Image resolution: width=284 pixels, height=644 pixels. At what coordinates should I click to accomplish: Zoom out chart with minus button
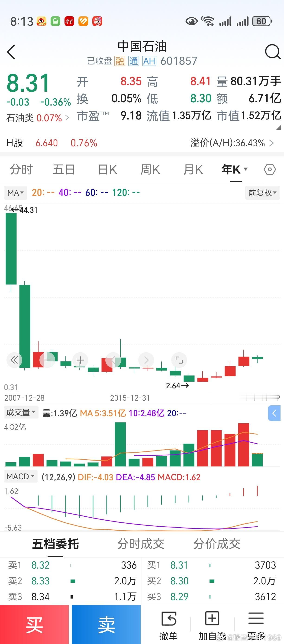pyautogui.click(x=47, y=360)
